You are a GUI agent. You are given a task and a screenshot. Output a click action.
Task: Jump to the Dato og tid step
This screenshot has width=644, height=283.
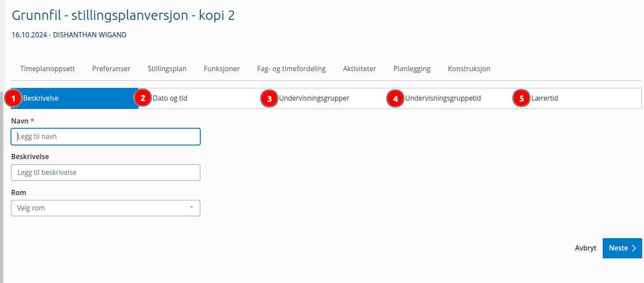[201, 98]
